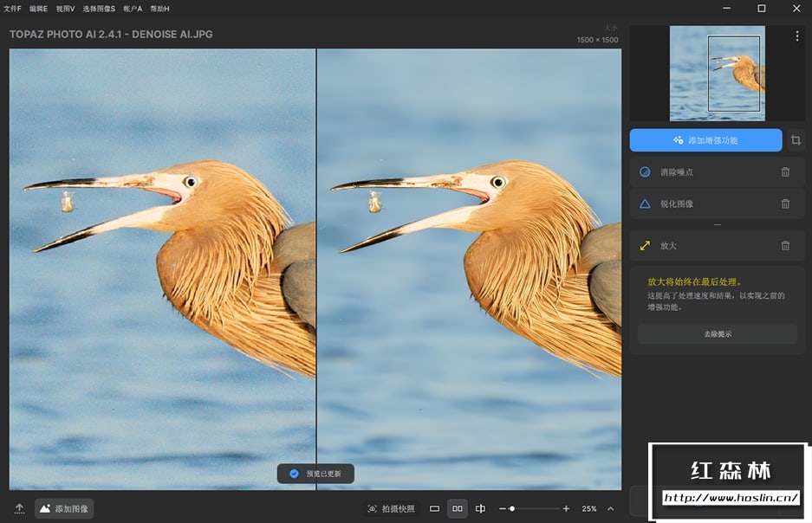The height and width of the screenshot is (523, 812).
Task: Delete the 消除噪点 enhancement
Action: [785, 172]
